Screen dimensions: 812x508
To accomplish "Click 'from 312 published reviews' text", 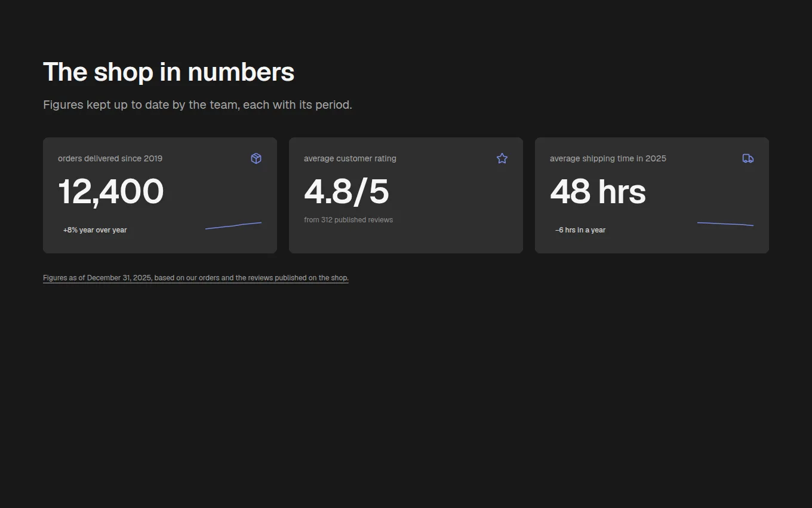I will [x=349, y=220].
